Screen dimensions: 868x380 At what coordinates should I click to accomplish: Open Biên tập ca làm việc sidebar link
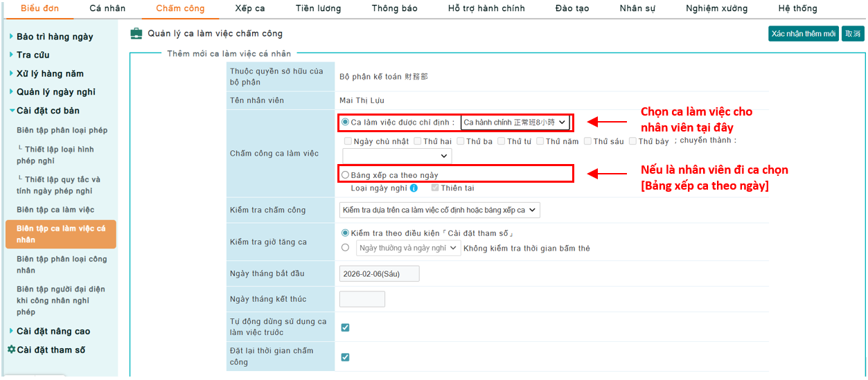coord(55,210)
